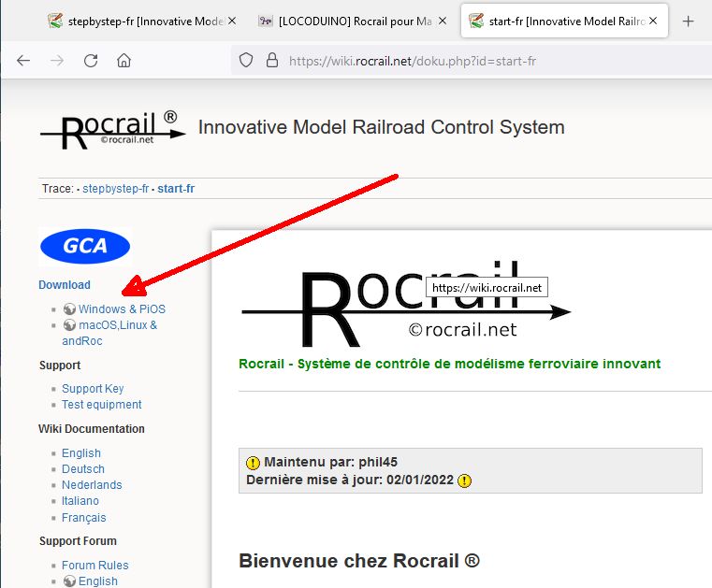
Task: Open Forum Rules link
Action: coord(95,566)
